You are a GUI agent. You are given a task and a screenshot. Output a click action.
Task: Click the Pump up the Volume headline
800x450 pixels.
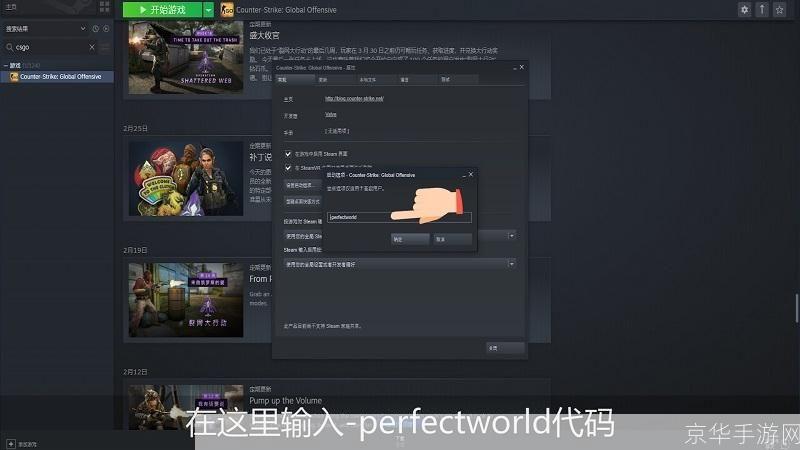click(286, 401)
